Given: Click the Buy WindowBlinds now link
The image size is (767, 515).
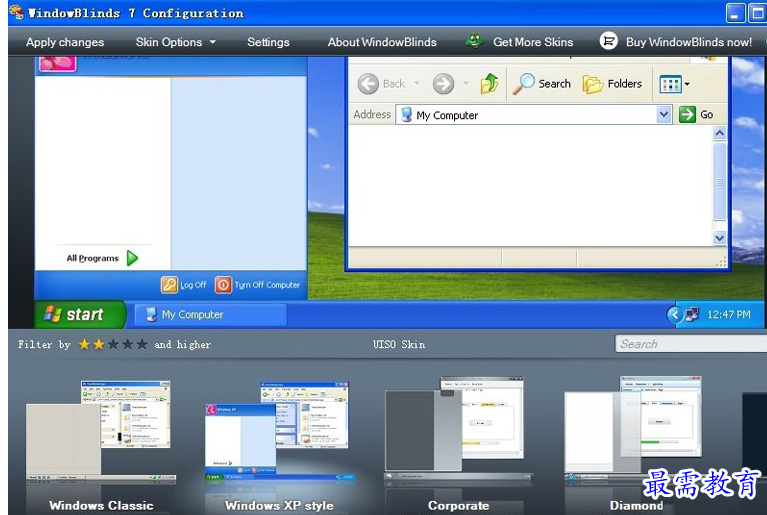Looking at the screenshot, I should pos(689,42).
